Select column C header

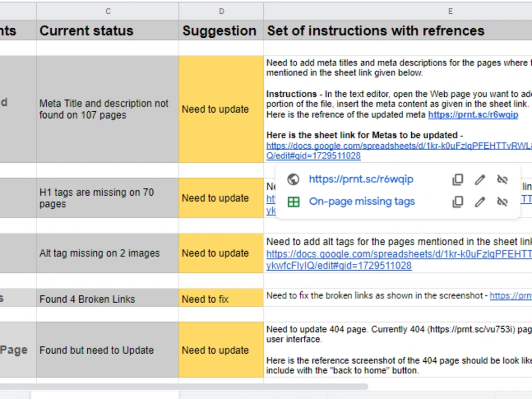click(108, 11)
